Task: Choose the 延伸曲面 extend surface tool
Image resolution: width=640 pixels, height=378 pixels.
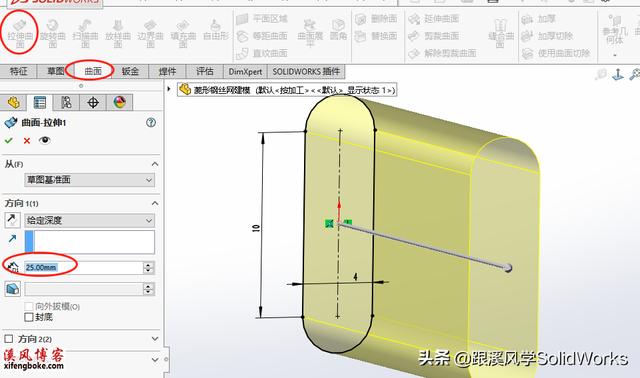Action: pos(433,18)
